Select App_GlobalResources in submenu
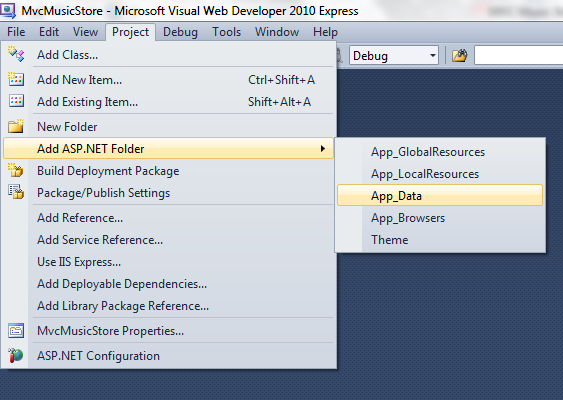The image size is (563, 400). (440, 152)
